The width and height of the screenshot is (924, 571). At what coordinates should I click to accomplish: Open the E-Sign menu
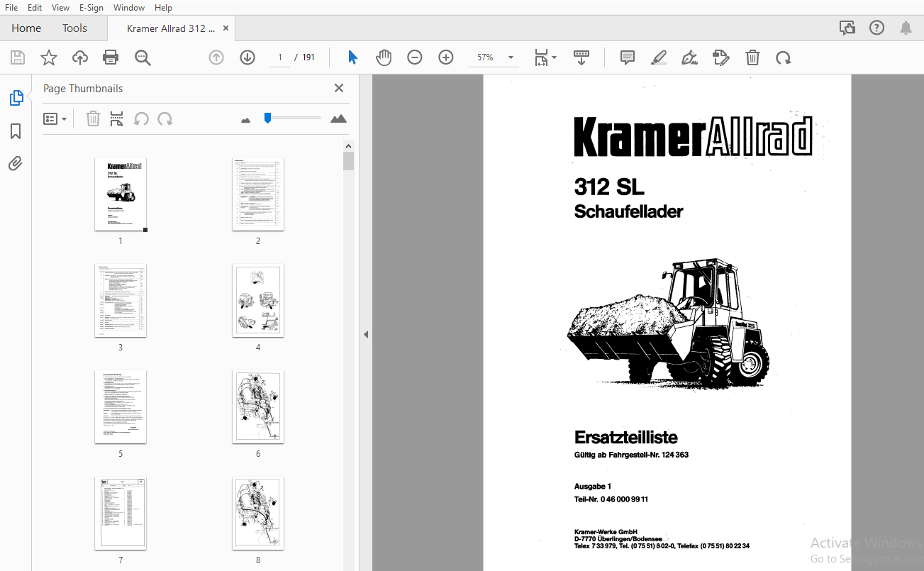[x=91, y=8]
